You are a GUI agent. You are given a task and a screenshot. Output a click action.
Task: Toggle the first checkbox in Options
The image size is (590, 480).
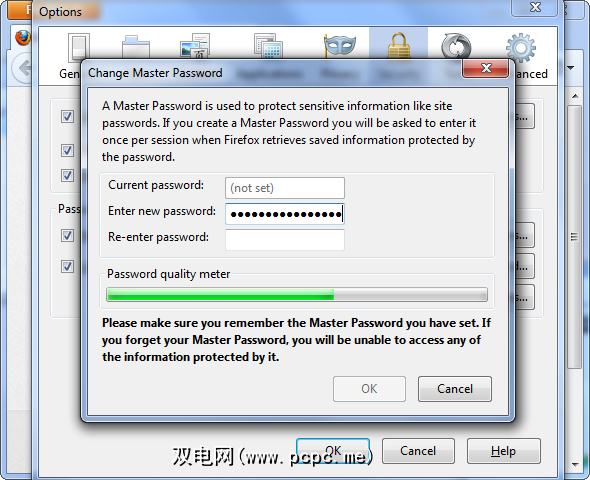(67, 116)
